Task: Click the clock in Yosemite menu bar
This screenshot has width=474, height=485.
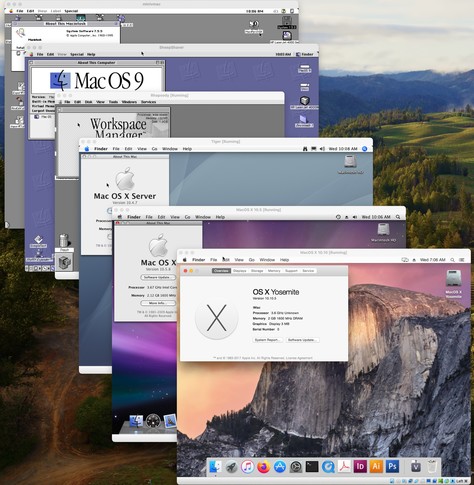Action: [432, 260]
